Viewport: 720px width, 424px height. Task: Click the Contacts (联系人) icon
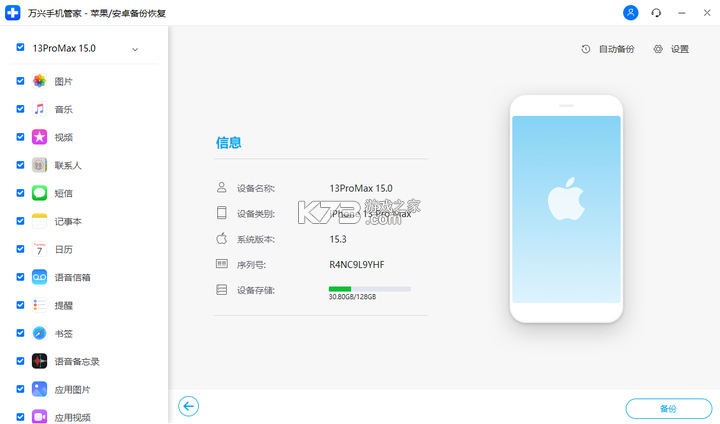(x=39, y=165)
